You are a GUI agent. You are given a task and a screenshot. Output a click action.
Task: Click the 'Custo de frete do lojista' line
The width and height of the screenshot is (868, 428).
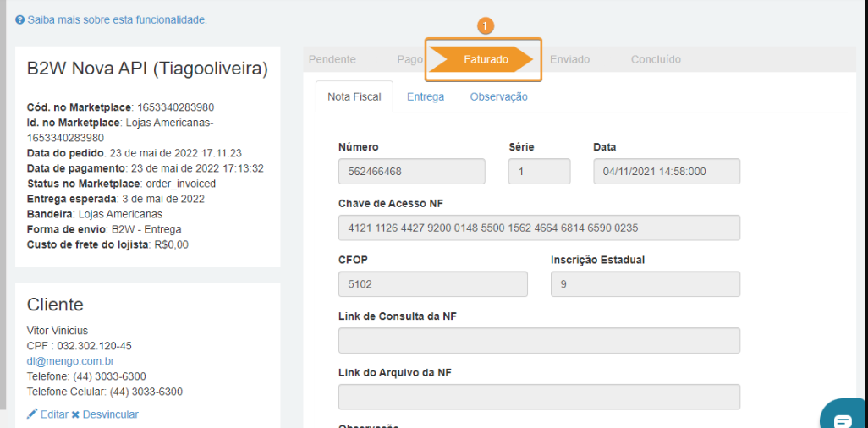[107, 244]
